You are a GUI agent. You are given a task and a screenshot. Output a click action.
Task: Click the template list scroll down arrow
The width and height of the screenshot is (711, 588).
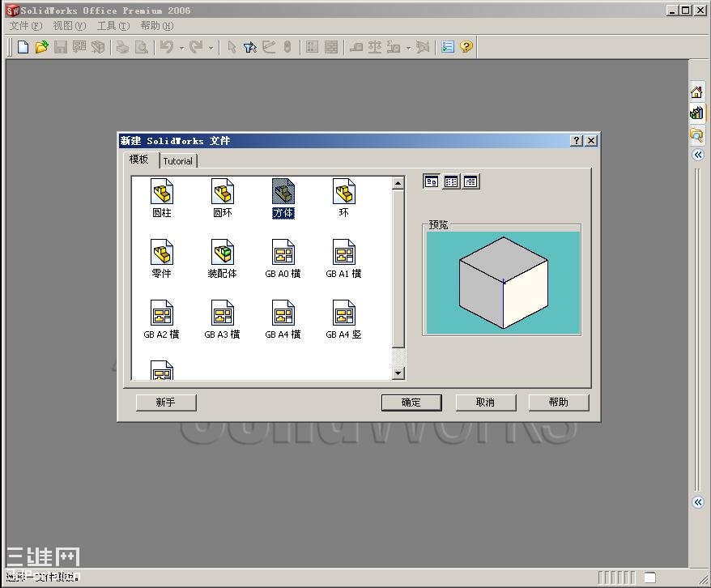pos(398,373)
